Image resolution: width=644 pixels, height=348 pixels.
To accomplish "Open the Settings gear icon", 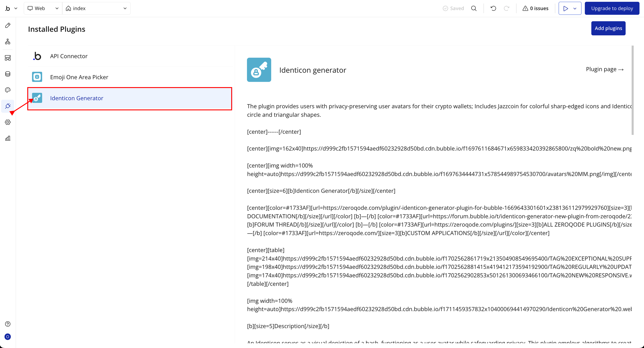I will 8,122.
